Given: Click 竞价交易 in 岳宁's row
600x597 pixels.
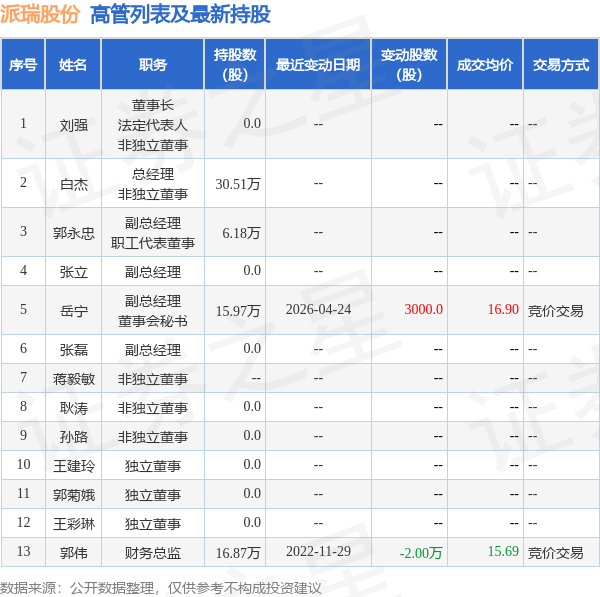Looking at the screenshot, I should (556, 311).
